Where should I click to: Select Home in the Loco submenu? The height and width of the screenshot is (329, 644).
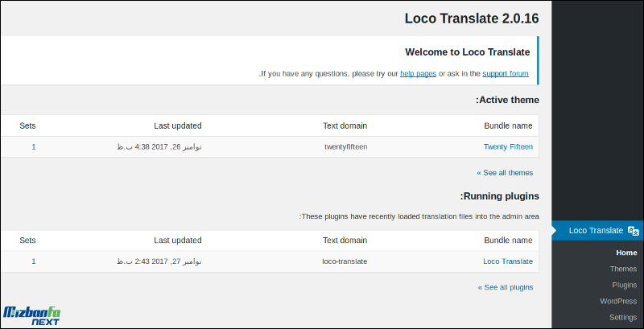pos(626,253)
